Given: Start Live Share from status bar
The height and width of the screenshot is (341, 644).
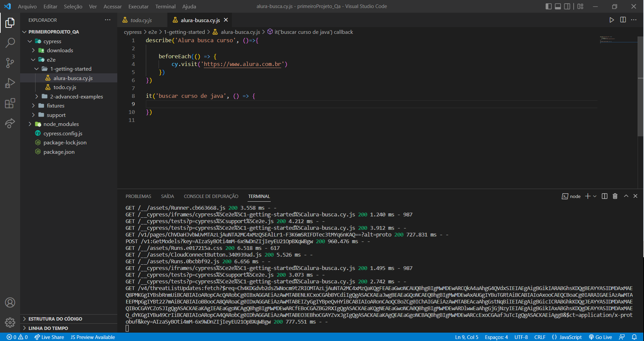Looking at the screenshot, I should pyautogui.click(x=49, y=337).
